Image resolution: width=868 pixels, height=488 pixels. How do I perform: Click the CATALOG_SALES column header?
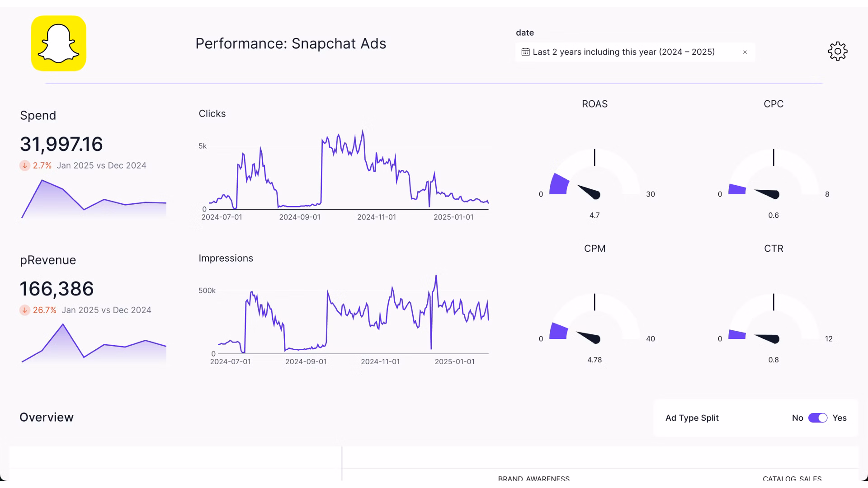click(x=792, y=479)
